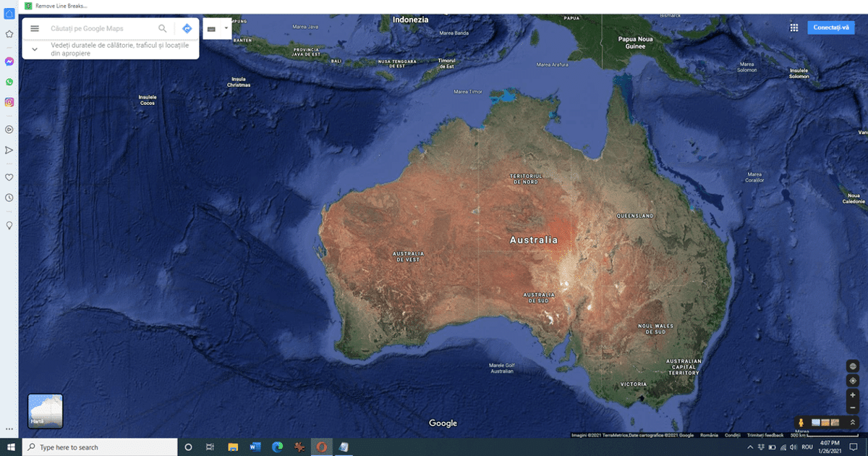This screenshot has height=456, width=868.
Task: Click the search magnifier icon
Action: [x=163, y=28]
